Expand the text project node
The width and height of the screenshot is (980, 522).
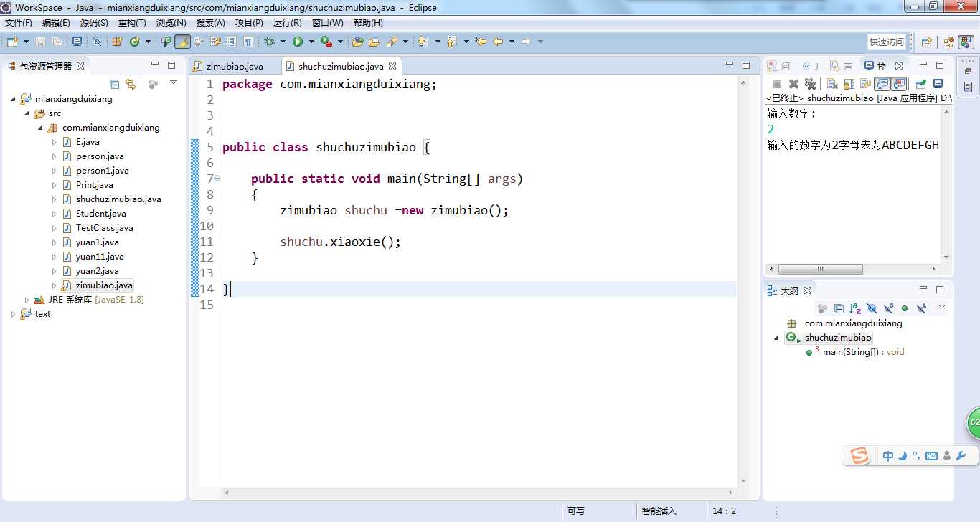[x=14, y=314]
